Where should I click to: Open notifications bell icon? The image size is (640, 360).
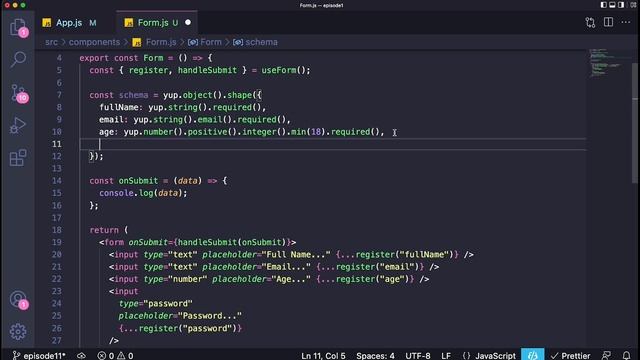627,356
